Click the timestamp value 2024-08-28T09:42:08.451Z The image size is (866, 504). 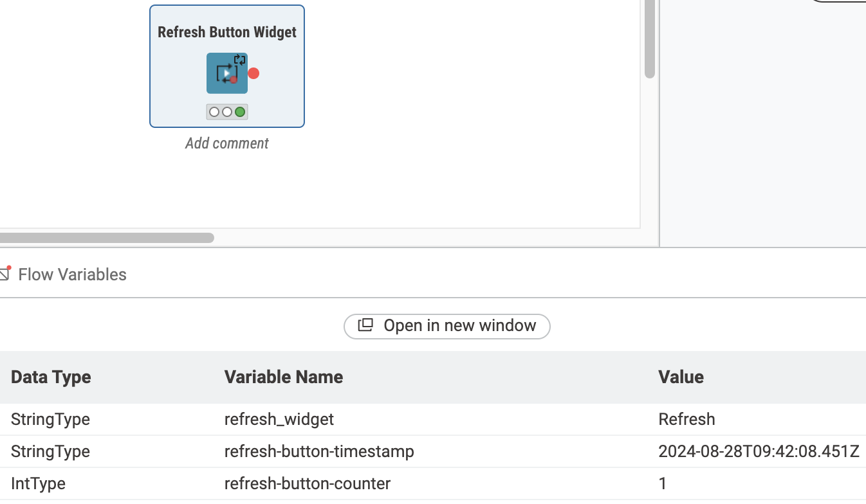[759, 451]
